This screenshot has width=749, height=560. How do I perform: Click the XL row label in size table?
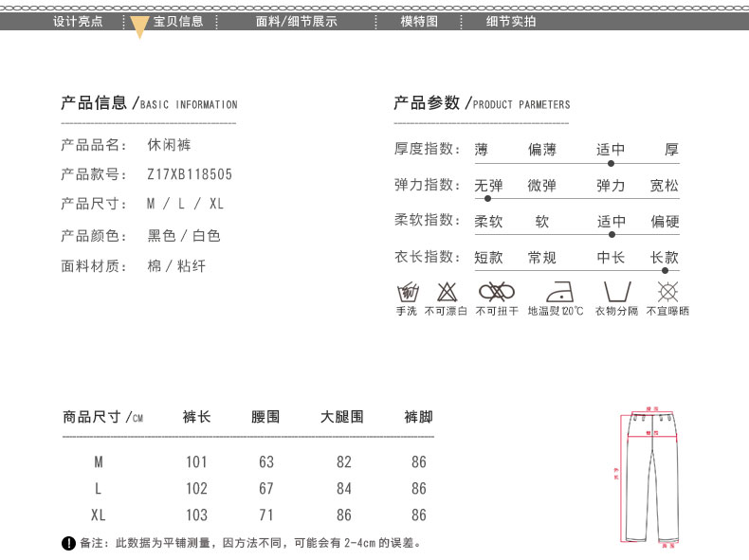click(x=98, y=515)
